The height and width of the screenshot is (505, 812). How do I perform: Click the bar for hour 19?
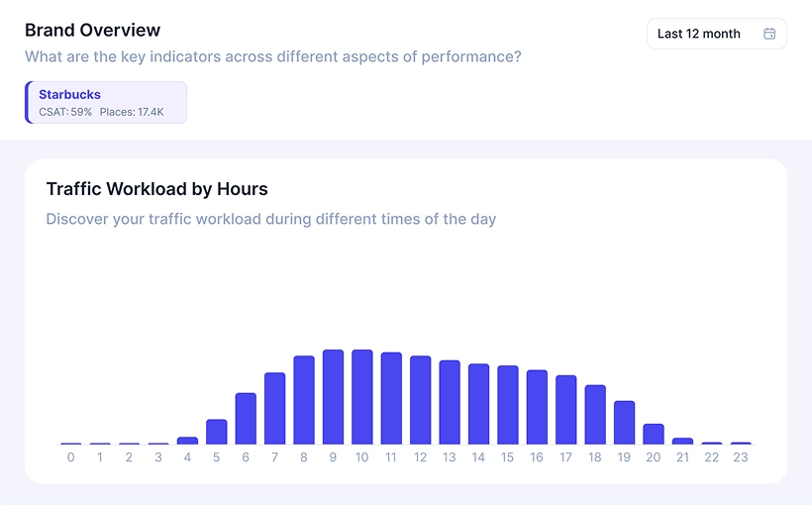[624, 423]
